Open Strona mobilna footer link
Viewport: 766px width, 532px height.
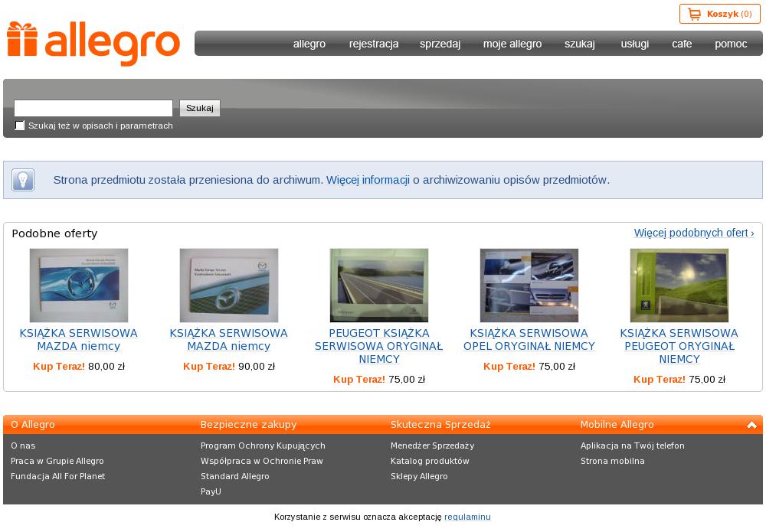613,462
